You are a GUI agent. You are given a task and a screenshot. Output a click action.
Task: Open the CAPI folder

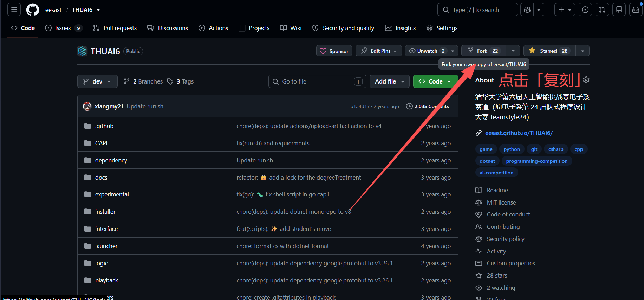click(101, 143)
